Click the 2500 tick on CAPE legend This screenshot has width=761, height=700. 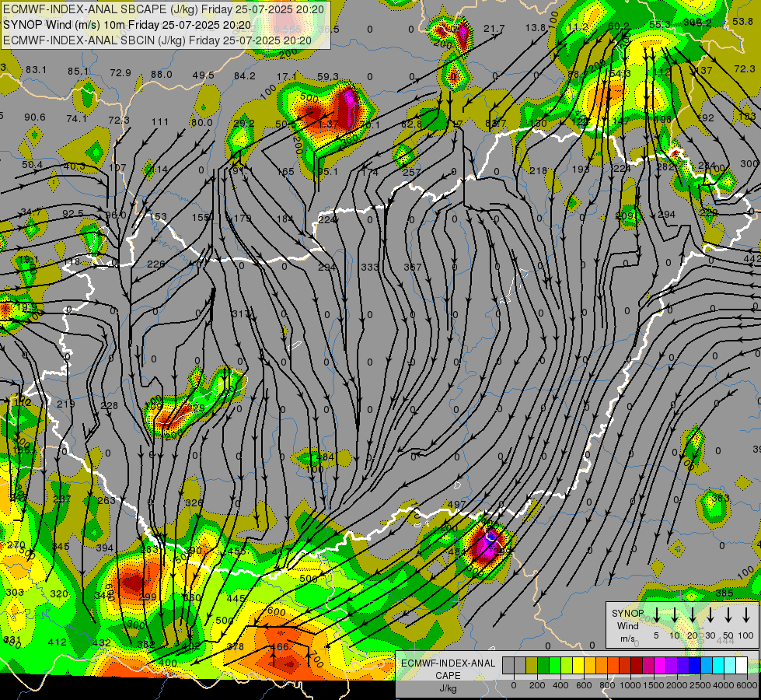pyautogui.click(x=701, y=685)
